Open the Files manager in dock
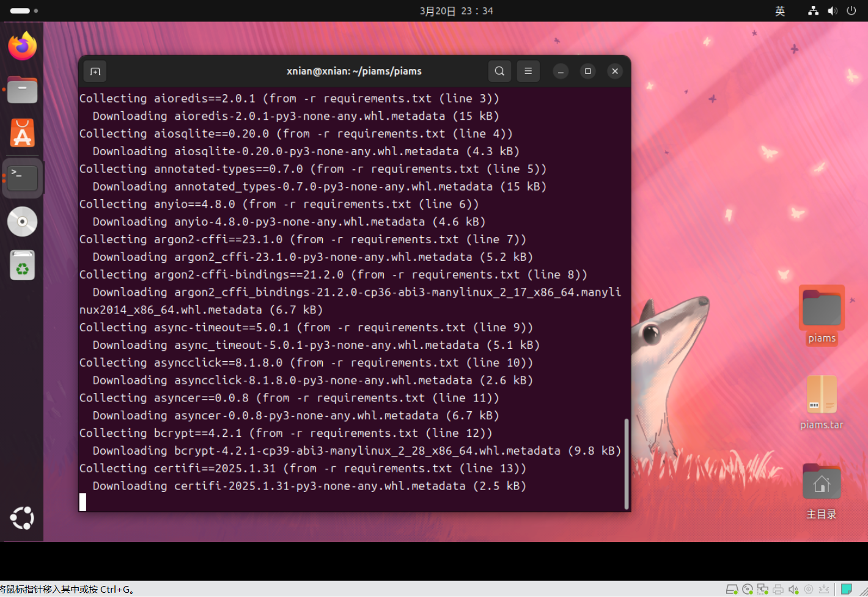The image size is (868, 597). pos(23,90)
